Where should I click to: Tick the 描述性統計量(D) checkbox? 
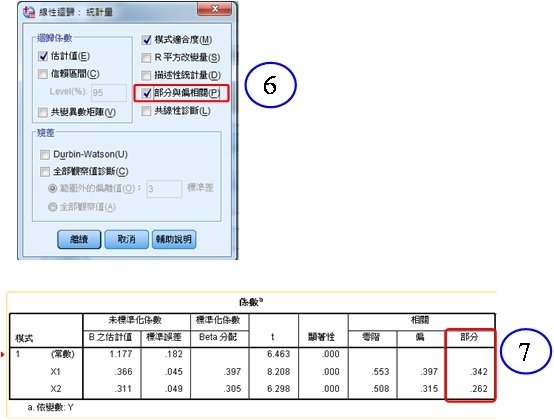(x=146, y=75)
